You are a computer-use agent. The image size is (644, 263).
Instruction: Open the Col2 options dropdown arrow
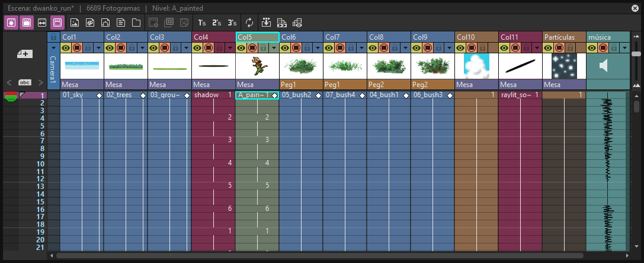coord(142,47)
